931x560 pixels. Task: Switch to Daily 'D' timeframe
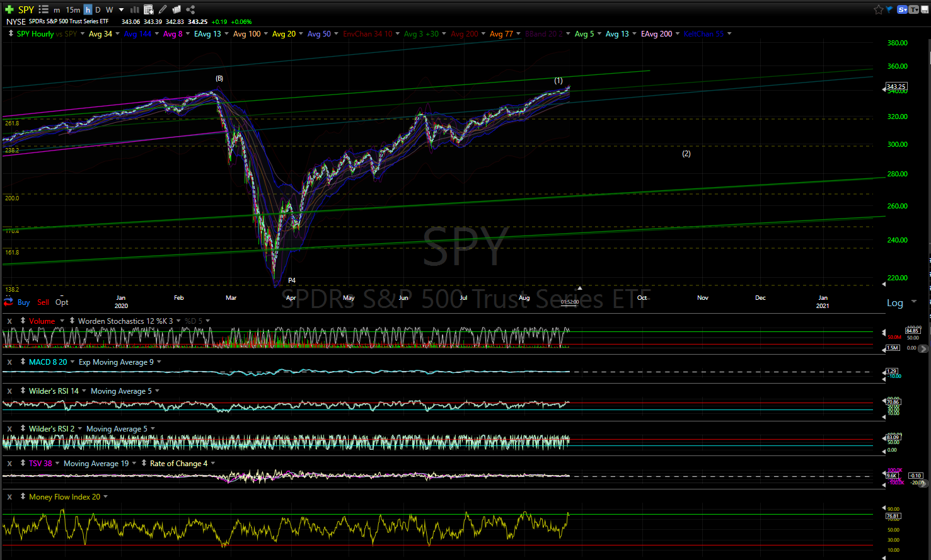[x=98, y=10]
